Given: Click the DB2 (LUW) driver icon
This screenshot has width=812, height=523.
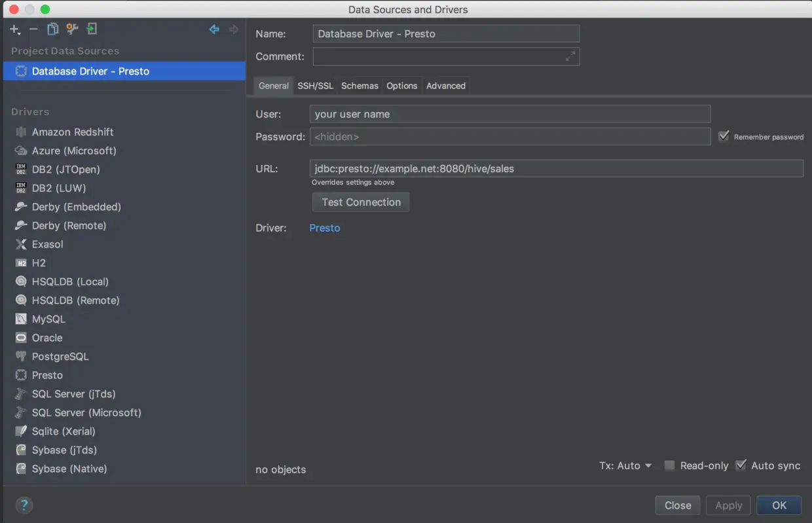Looking at the screenshot, I should [21, 189].
